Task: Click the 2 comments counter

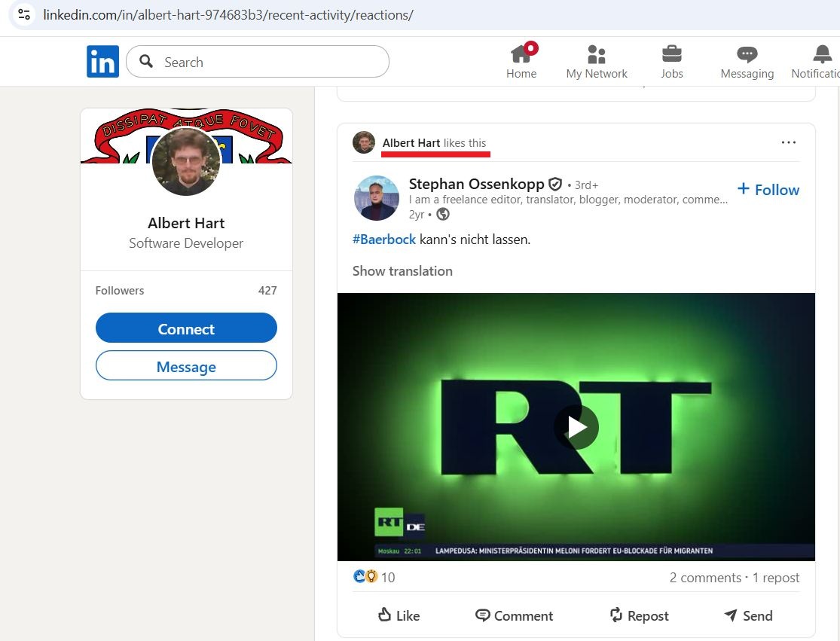Action: (x=705, y=578)
